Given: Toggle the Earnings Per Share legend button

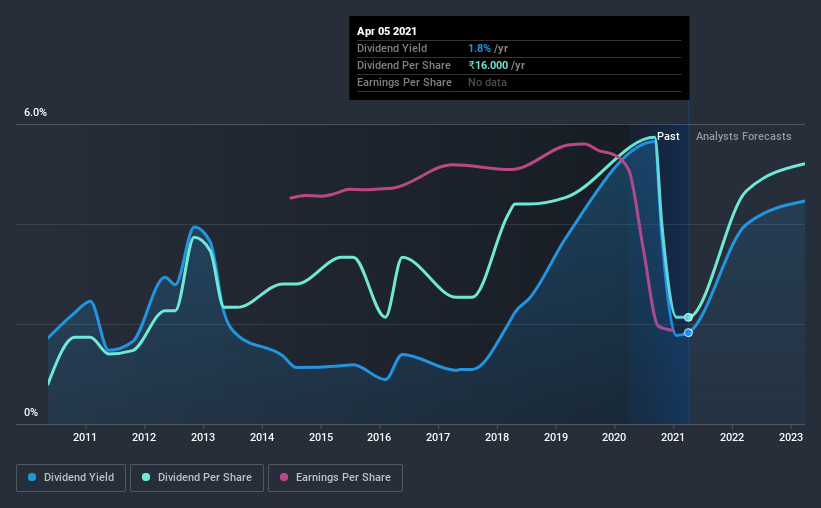Looking at the screenshot, I should [335, 478].
